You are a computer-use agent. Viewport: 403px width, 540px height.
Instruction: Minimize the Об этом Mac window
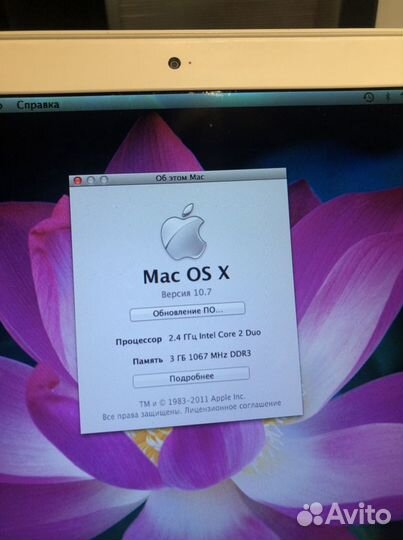pyautogui.click(x=91, y=180)
